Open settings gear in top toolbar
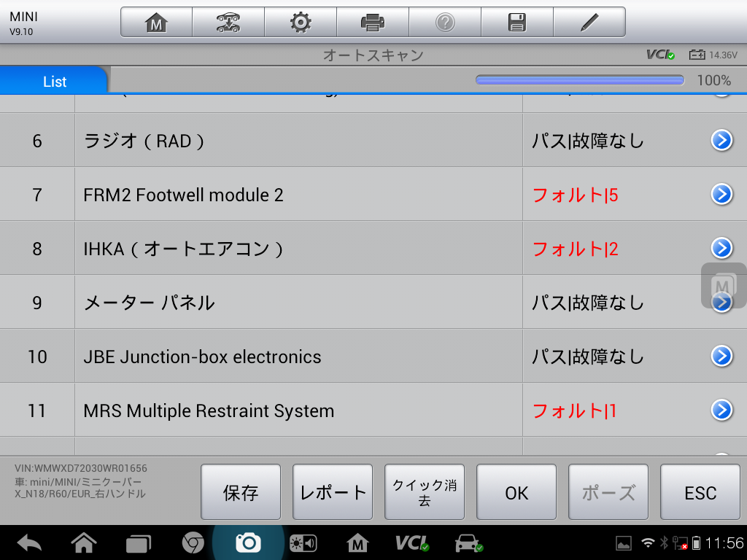The width and height of the screenshot is (747, 560). [301, 23]
